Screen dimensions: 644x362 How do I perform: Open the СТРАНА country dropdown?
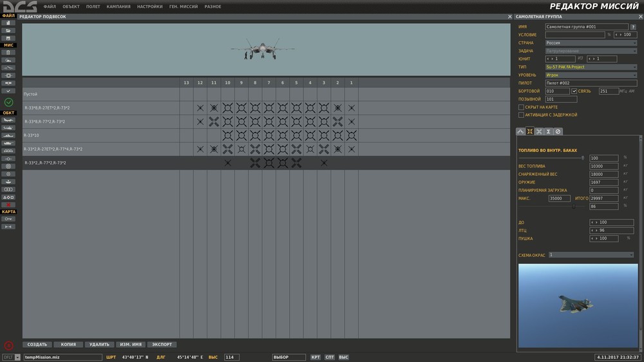coord(591,43)
